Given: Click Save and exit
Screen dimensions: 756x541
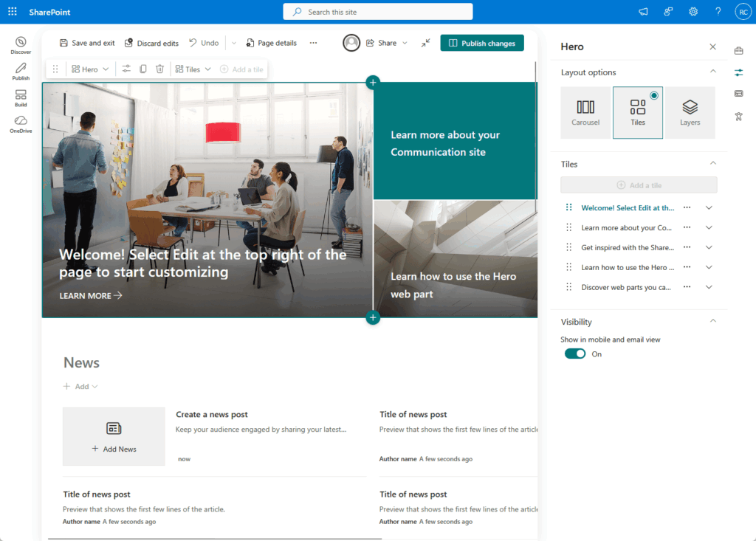Looking at the screenshot, I should pyautogui.click(x=87, y=43).
